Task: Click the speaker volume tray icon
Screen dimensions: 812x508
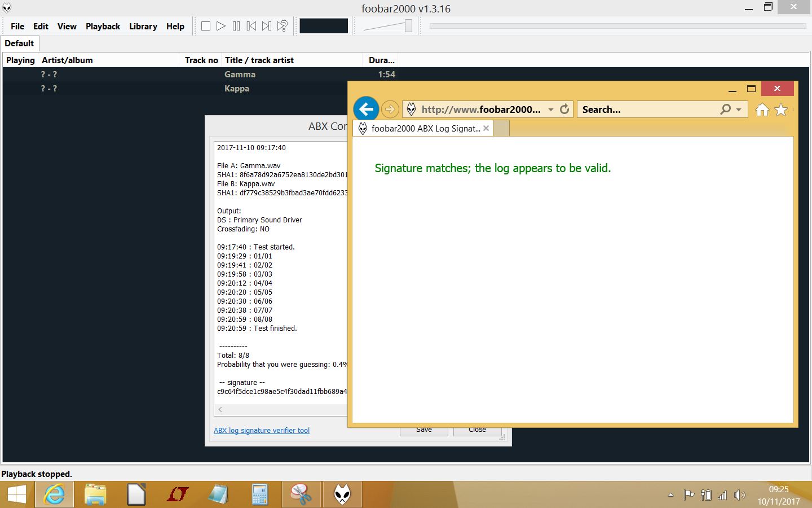Action: point(739,495)
